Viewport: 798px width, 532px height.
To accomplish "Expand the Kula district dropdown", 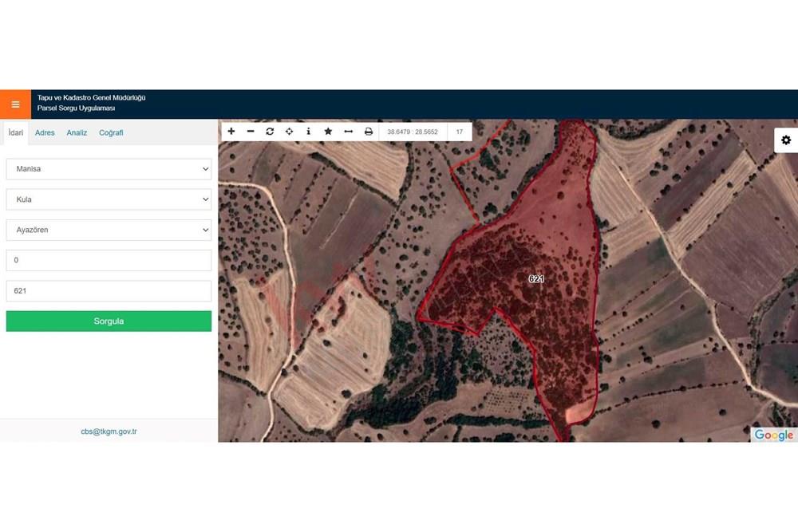I will [109, 199].
